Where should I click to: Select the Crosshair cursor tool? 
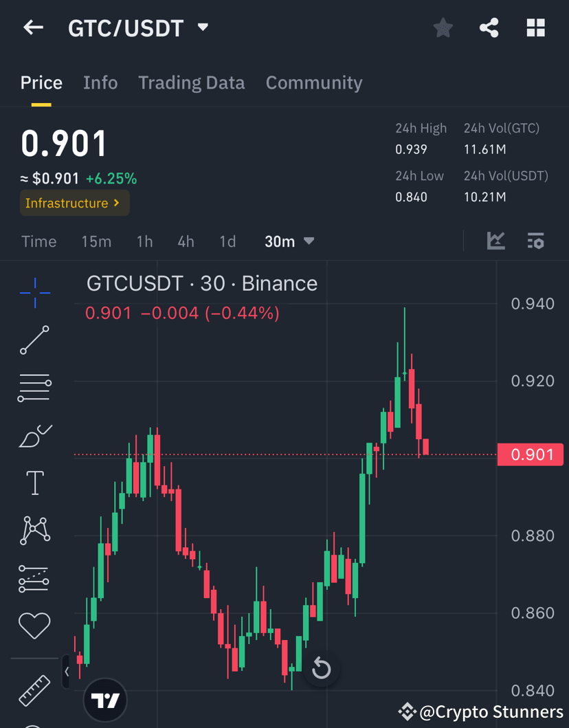pos(34,292)
